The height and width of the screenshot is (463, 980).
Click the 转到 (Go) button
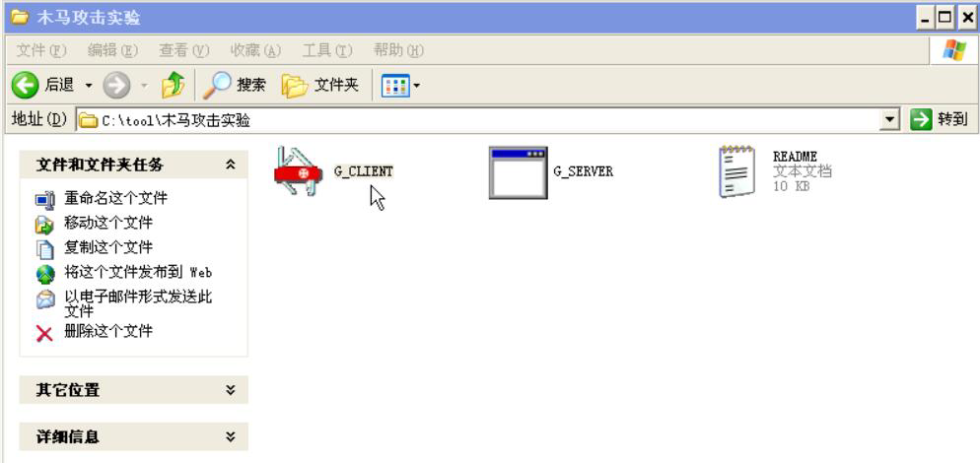tap(940, 119)
